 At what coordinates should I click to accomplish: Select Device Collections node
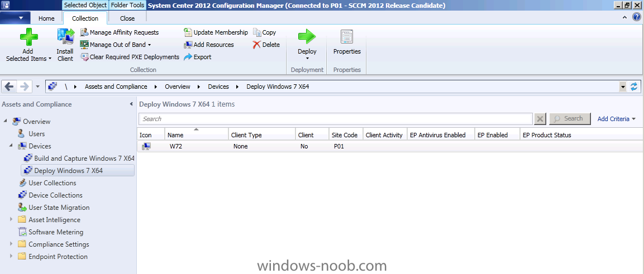click(x=55, y=195)
